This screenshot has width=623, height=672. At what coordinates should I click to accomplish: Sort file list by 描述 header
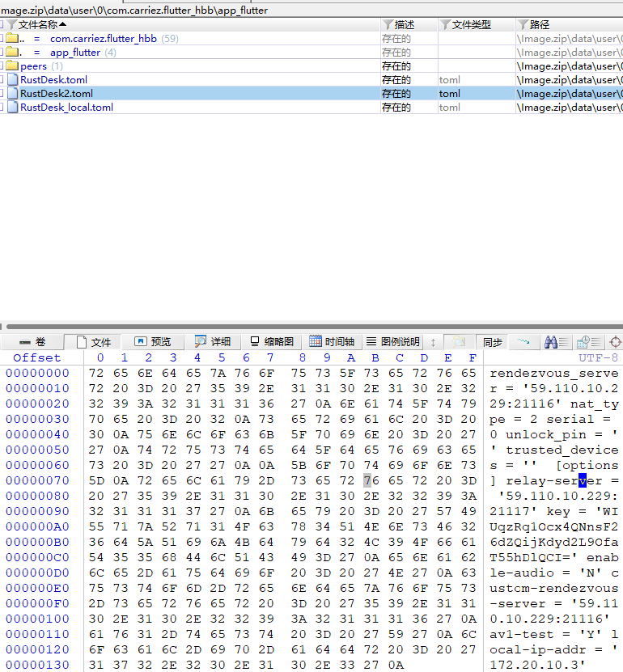click(x=405, y=25)
